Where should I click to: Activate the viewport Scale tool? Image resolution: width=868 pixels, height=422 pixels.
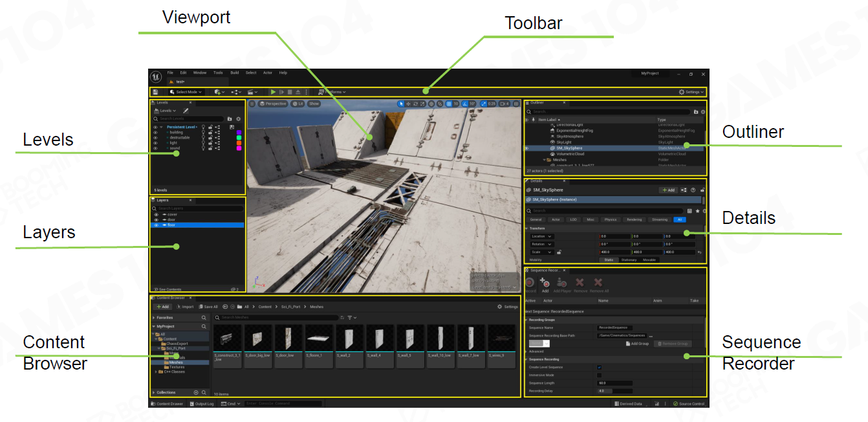[422, 104]
